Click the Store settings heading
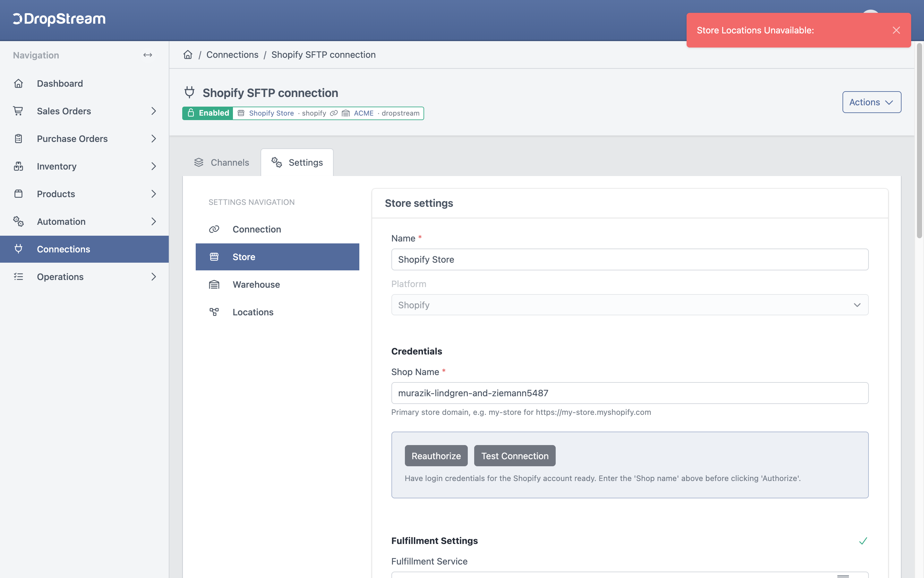 coord(419,203)
